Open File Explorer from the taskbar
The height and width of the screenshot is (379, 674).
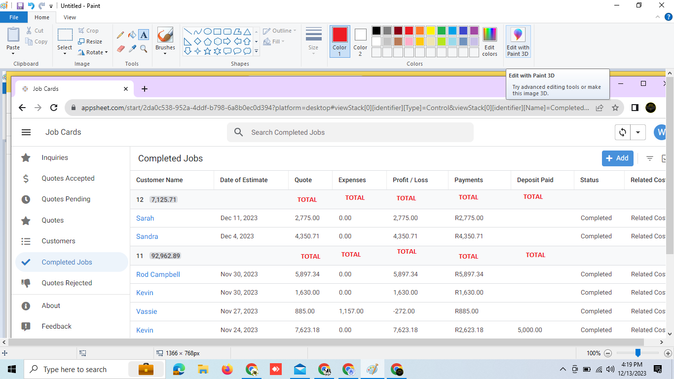click(203, 369)
